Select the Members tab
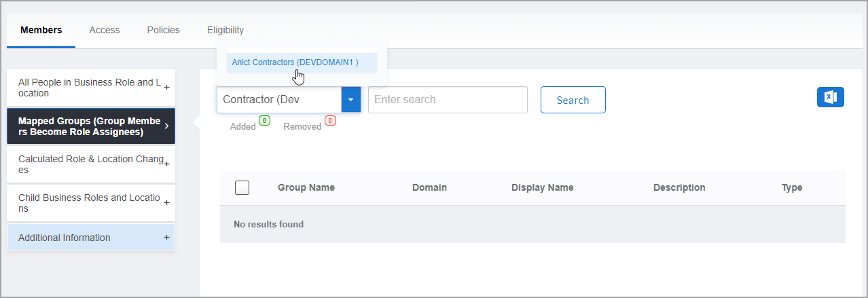868x298 pixels. 41,30
